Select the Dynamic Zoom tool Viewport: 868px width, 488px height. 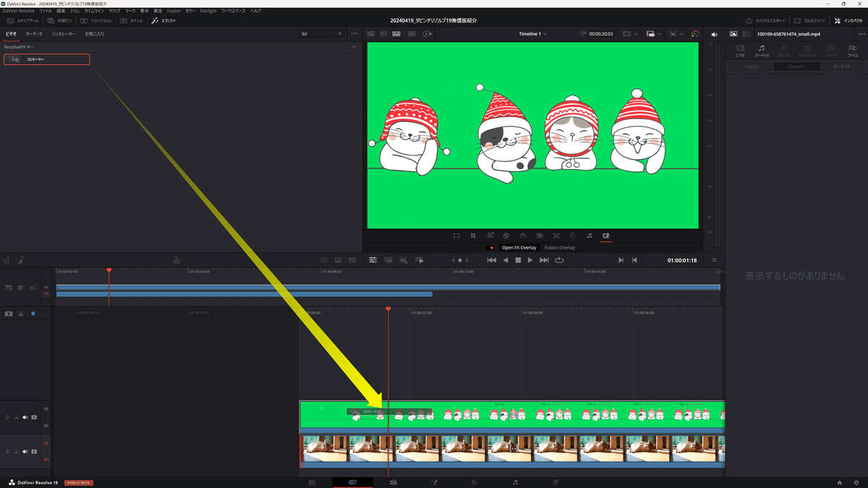tap(490, 236)
